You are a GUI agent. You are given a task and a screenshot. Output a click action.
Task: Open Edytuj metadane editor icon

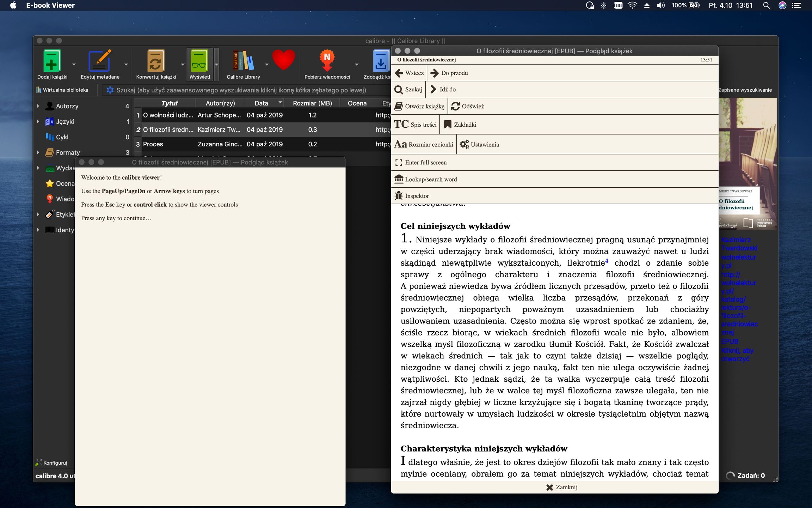[x=100, y=61]
